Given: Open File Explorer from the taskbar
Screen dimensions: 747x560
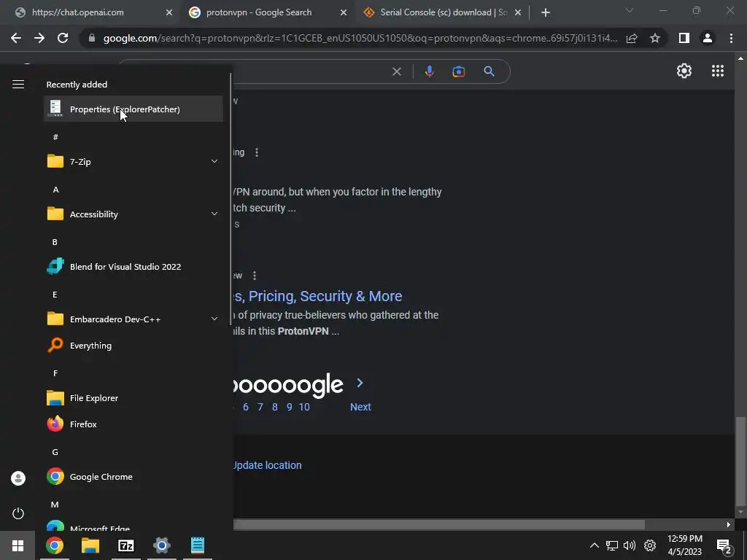Looking at the screenshot, I should 90,545.
